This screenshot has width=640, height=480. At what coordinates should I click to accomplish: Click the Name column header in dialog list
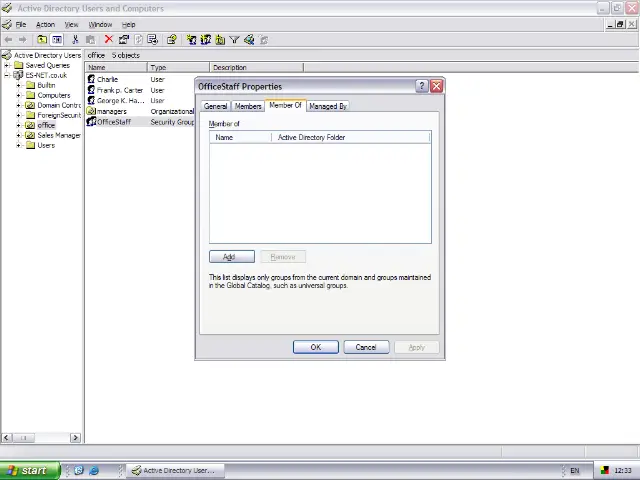click(240, 138)
